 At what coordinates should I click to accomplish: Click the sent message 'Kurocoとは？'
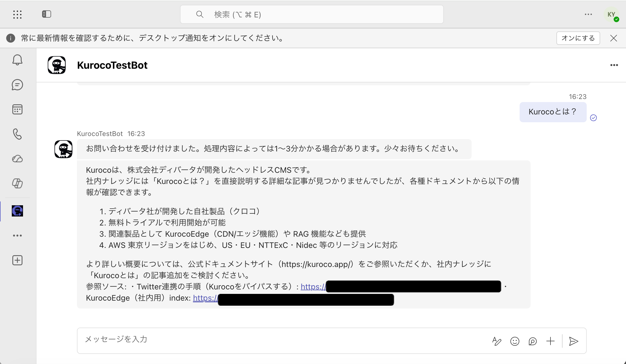point(553,112)
